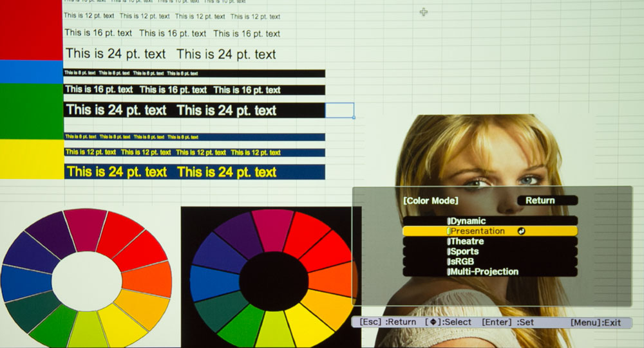Image resolution: width=644 pixels, height=348 pixels.
Task: Click the green color block
Action: [x=31, y=111]
